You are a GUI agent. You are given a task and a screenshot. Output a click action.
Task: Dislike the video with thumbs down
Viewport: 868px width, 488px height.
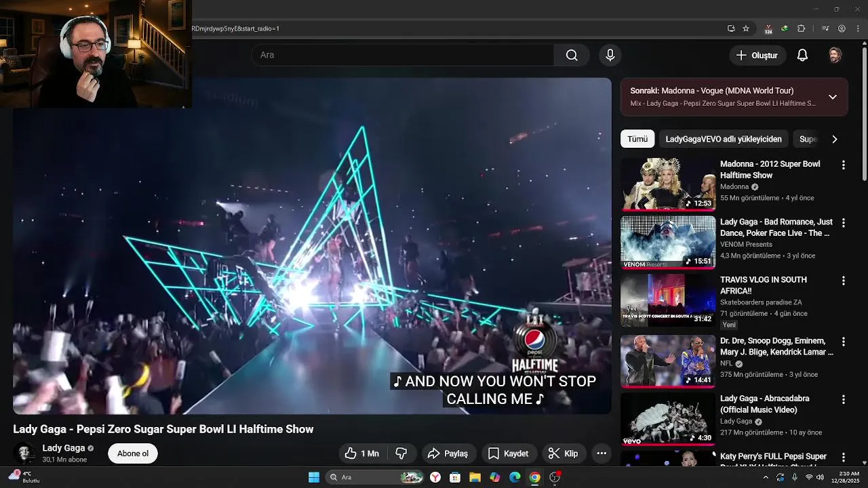pyautogui.click(x=401, y=453)
